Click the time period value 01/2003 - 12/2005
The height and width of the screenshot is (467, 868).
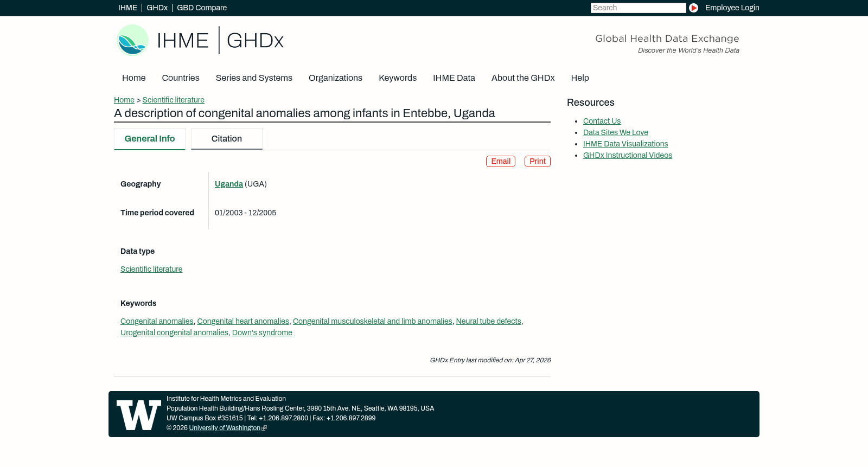click(x=245, y=213)
